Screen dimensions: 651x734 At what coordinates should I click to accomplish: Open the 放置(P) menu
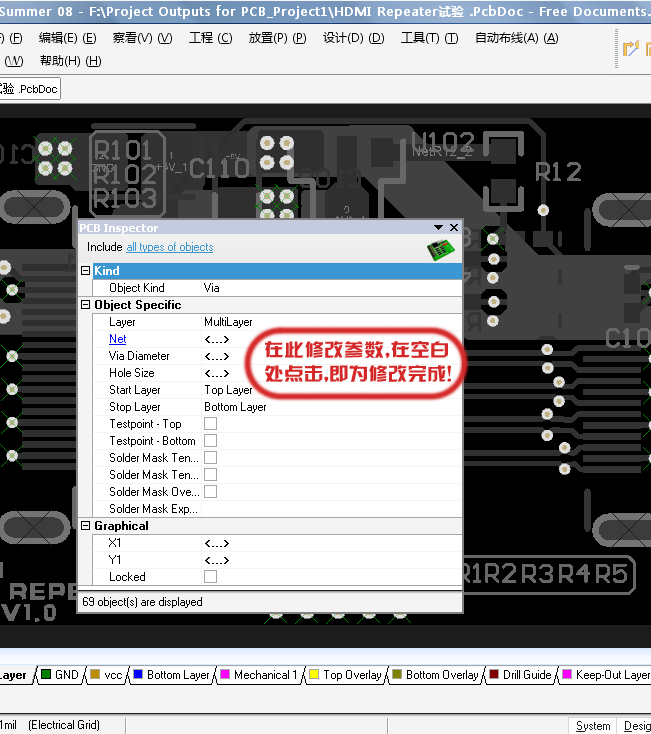(x=278, y=38)
